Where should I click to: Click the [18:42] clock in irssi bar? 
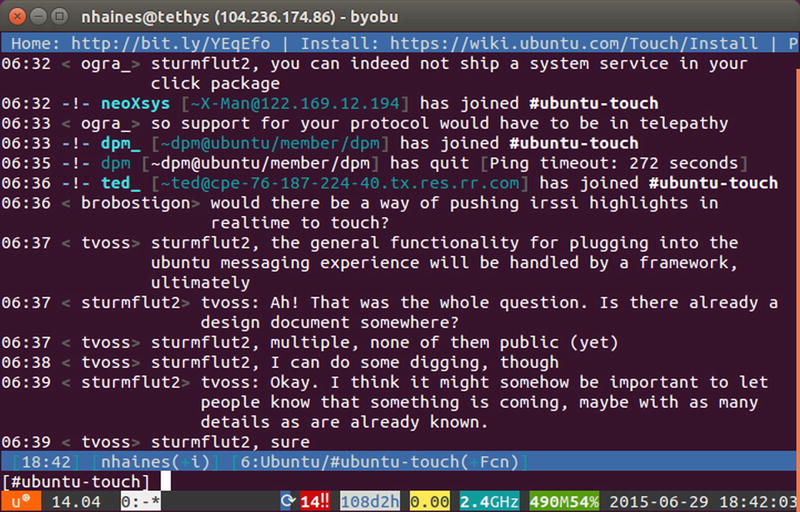point(46,462)
